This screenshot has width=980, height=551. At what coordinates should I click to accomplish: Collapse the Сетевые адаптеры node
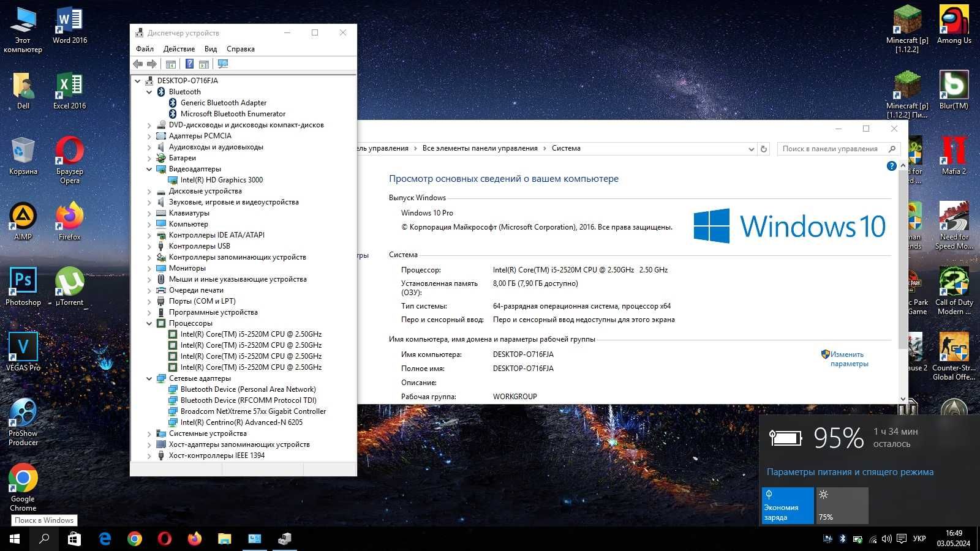click(x=149, y=378)
